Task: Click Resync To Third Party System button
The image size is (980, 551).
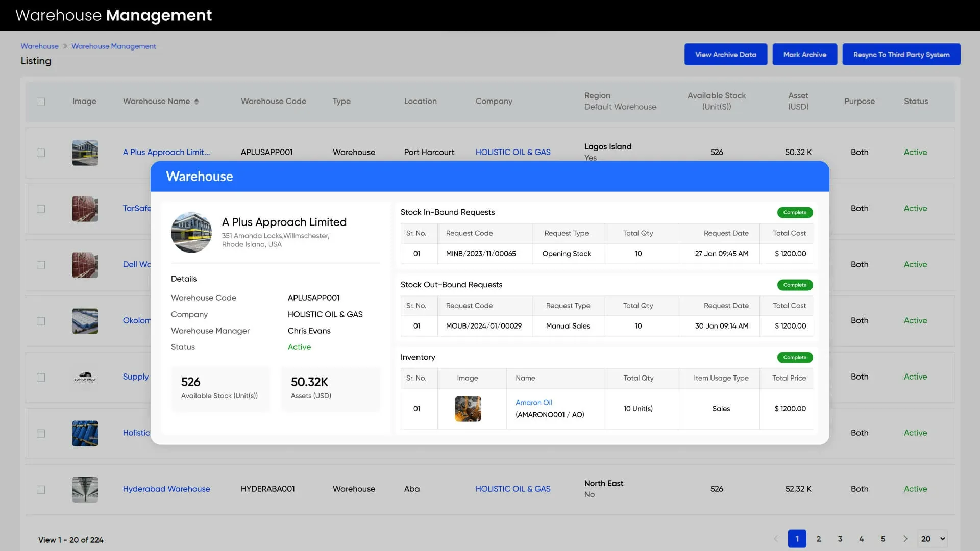Action: [901, 55]
